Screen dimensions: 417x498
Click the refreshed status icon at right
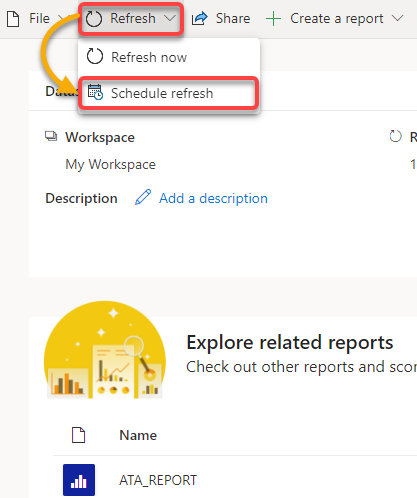396,136
